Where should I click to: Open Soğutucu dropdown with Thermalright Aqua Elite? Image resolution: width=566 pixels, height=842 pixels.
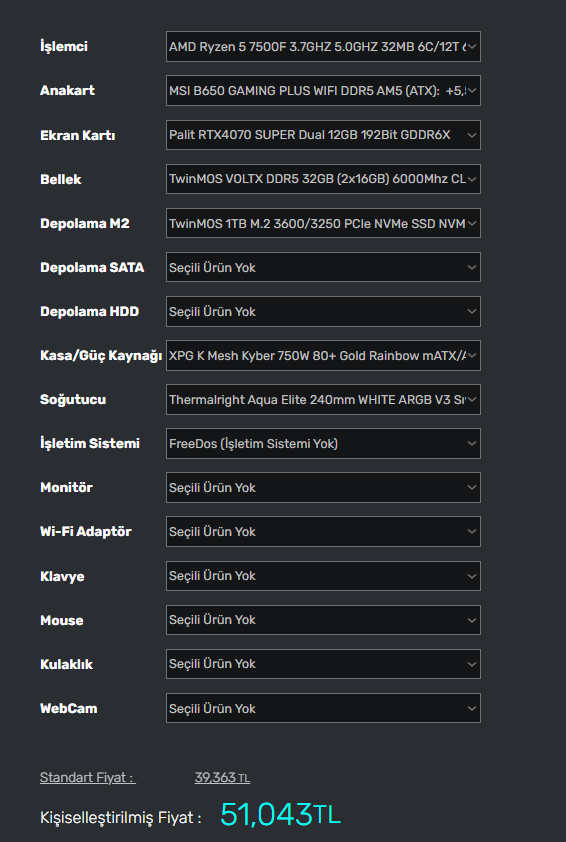tap(323, 400)
